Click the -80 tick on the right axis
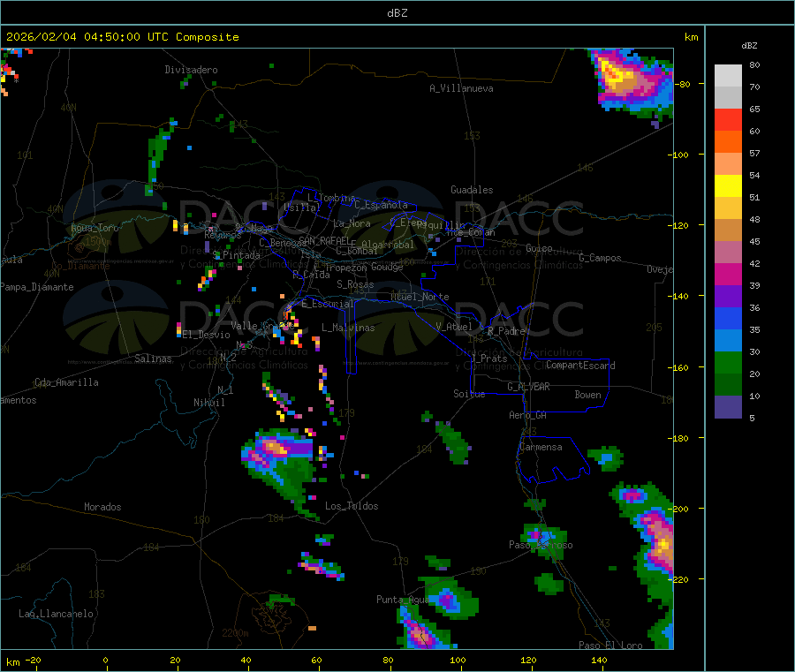The width and height of the screenshot is (795, 672). click(x=682, y=84)
